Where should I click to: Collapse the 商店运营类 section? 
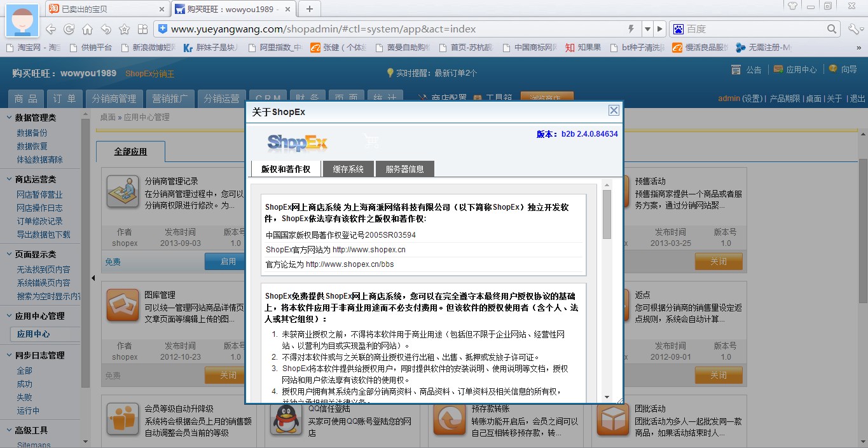tap(9, 179)
